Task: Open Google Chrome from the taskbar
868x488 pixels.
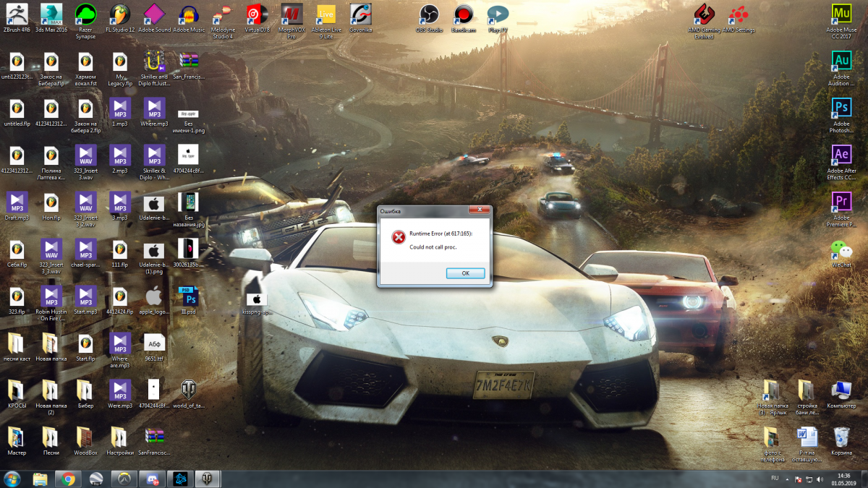Action: [68, 479]
